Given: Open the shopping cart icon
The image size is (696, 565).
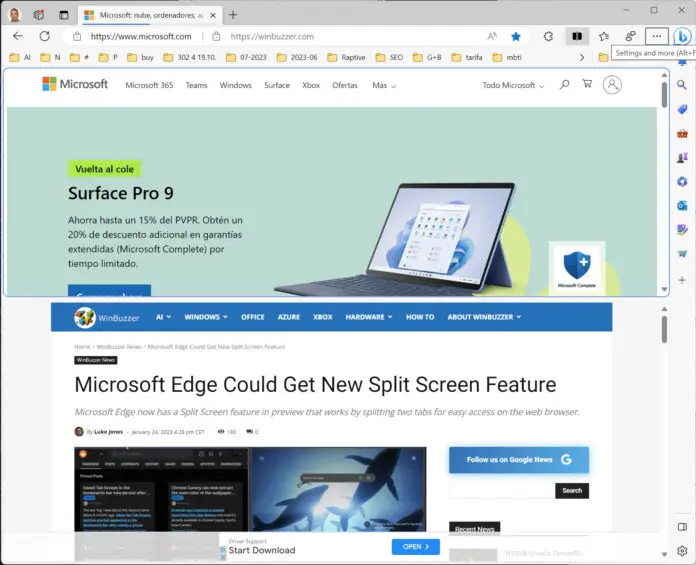Looking at the screenshot, I should click(x=587, y=84).
